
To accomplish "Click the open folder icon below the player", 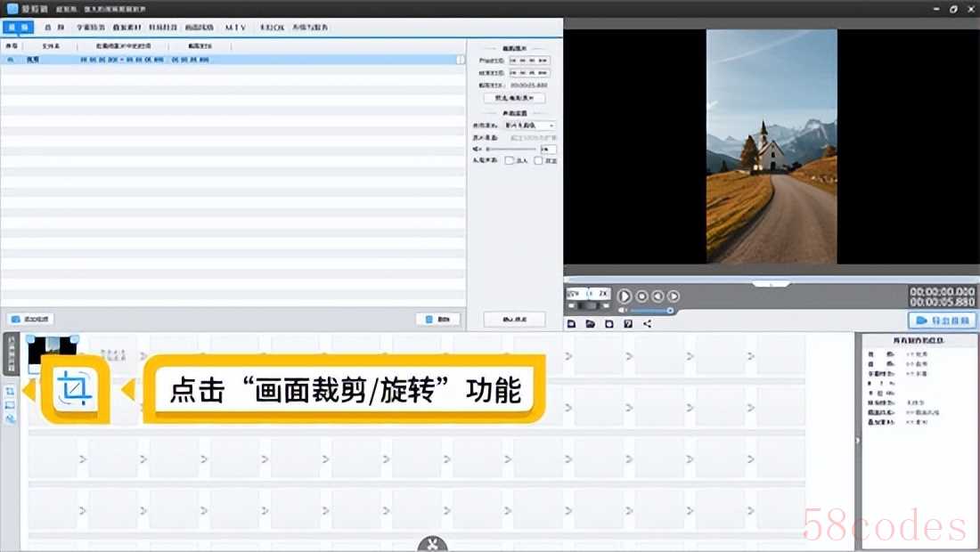I will [x=590, y=324].
